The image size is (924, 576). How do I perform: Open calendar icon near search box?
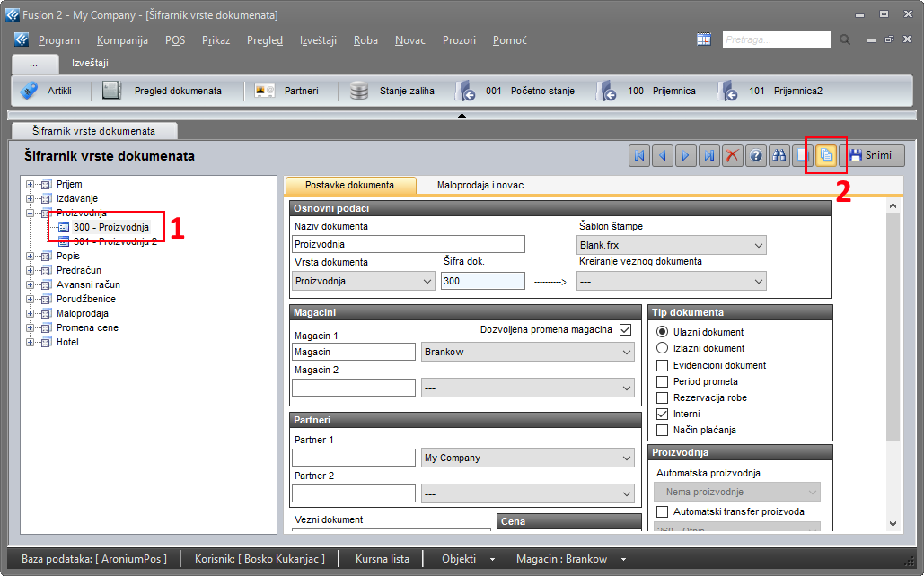[x=704, y=39]
